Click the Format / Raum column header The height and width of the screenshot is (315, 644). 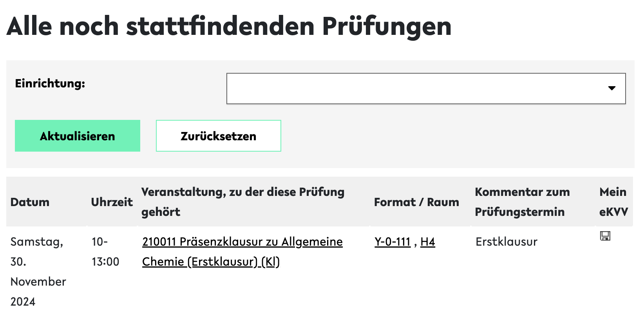416,202
